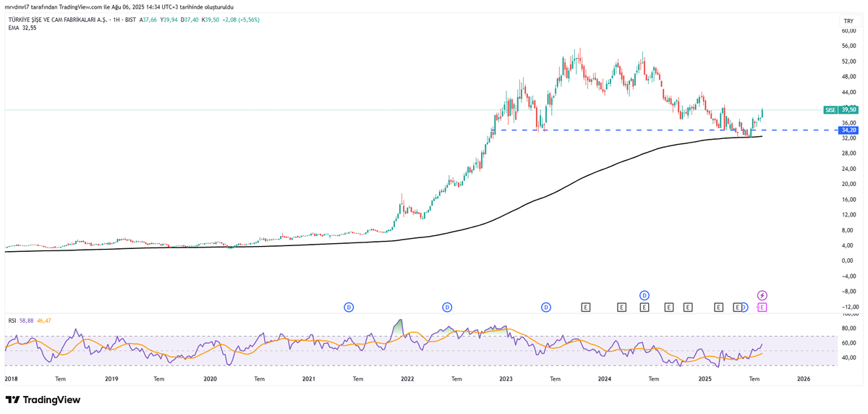
Task: Click the 60,00 price axis label
Action: [x=848, y=31]
